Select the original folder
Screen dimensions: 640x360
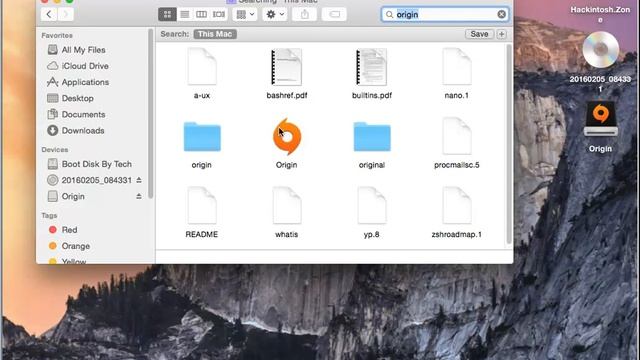pyautogui.click(x=372, y=137)
